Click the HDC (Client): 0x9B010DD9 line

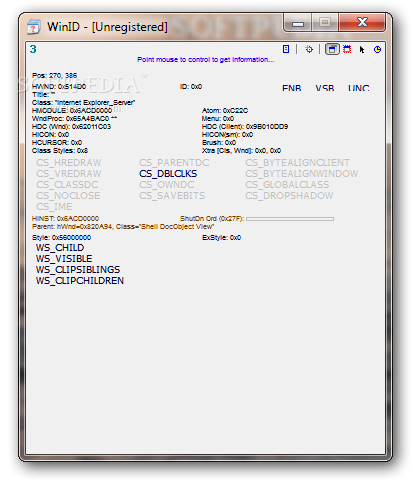click(245, 127)
